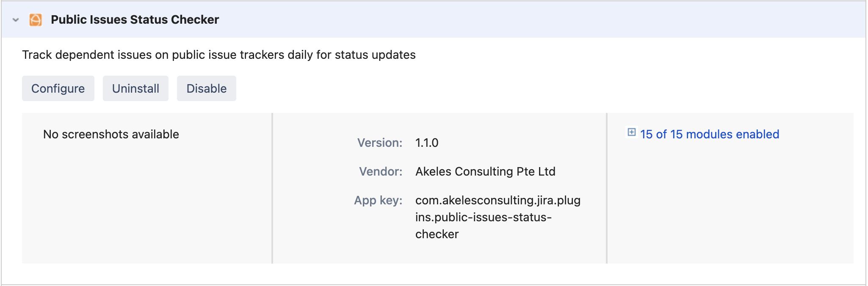Click blank area under No screenshots available
The height and width of the screenshot is (286, 868).
(x=144, y=203)
